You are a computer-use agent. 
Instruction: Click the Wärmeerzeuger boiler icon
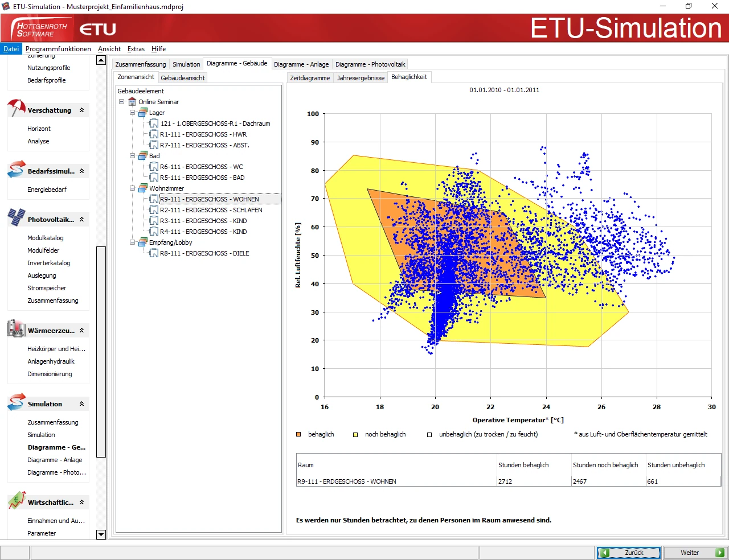(17, 328)
